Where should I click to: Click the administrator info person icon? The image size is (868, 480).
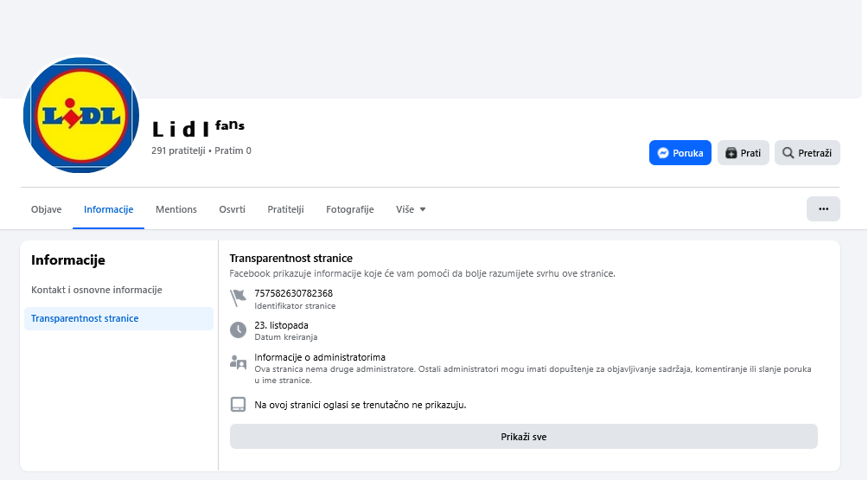(x=239, y=362)
